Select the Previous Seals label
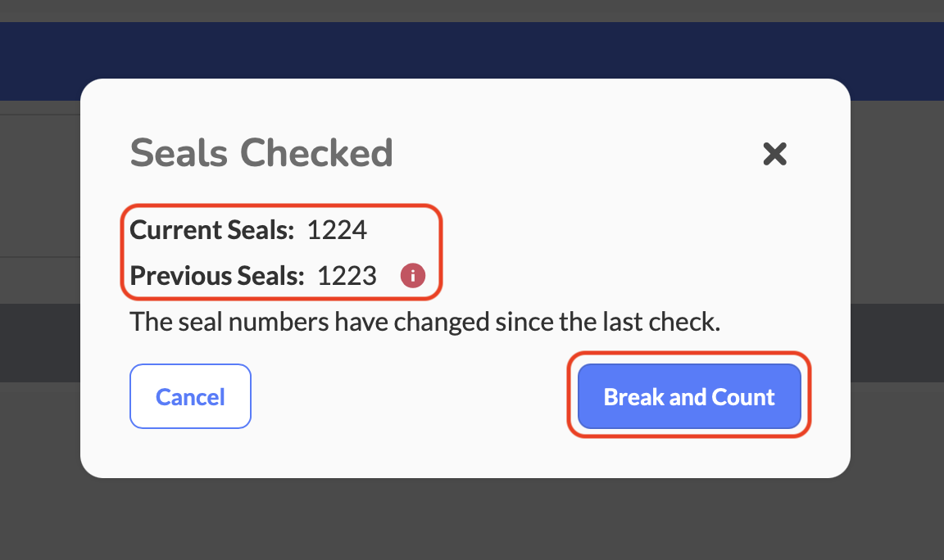 tap(216, 277)
